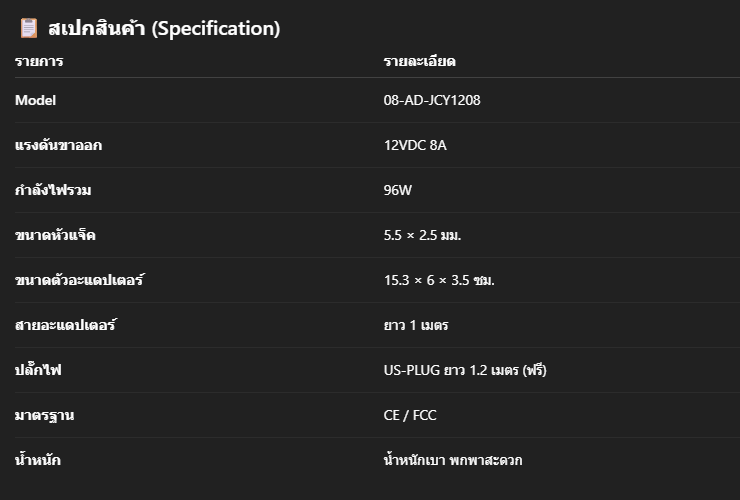Click the model number 08-AD-JCY1208
This screenshot has height=500, width=740.
(432, 100)
